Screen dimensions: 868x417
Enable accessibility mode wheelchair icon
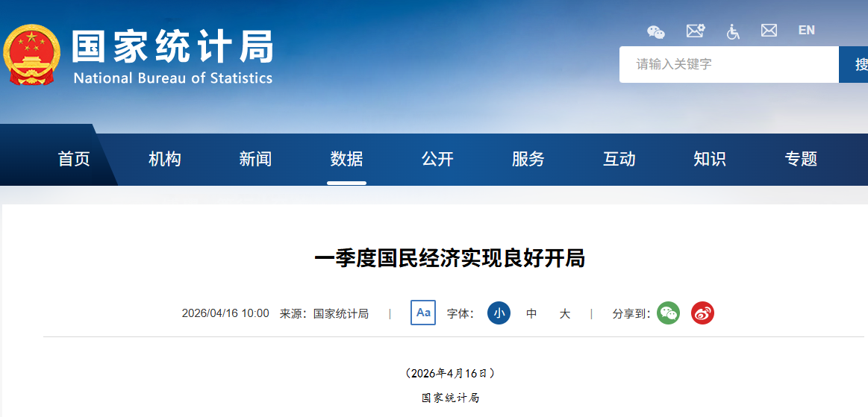[733, 31]
